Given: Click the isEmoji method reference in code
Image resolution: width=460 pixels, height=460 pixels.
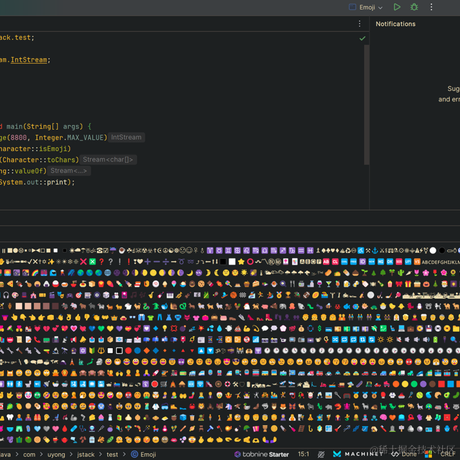Looking at the screenshot, I should click(52, 149).
